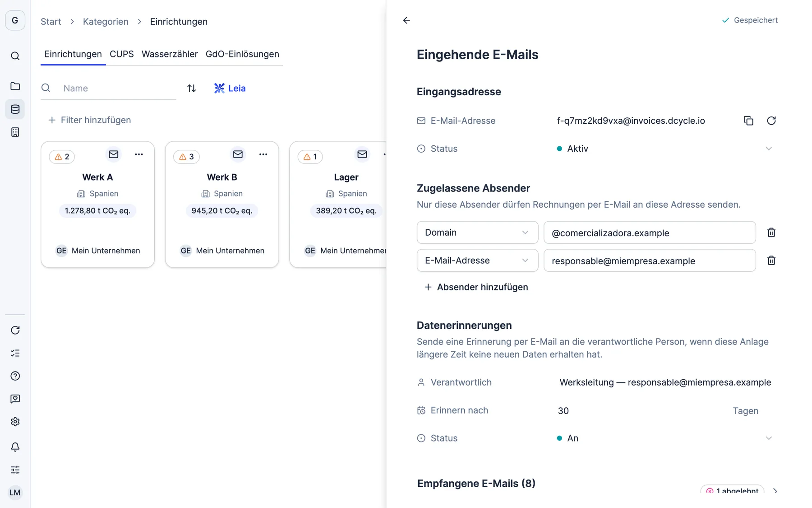Open the checklist tasks icon
Screen dimensions: 812x508
15,353
